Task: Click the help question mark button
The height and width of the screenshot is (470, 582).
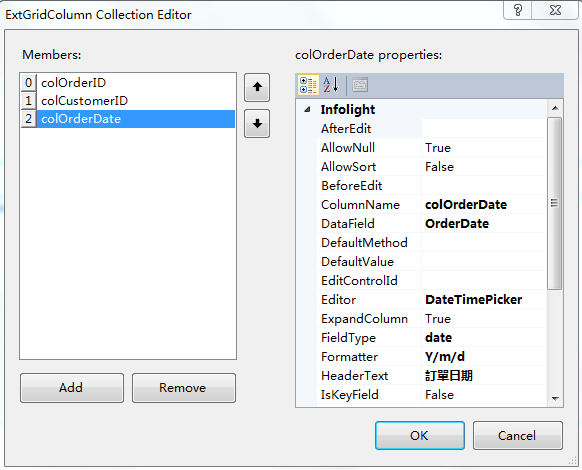Action: click(x=517, y=10)
